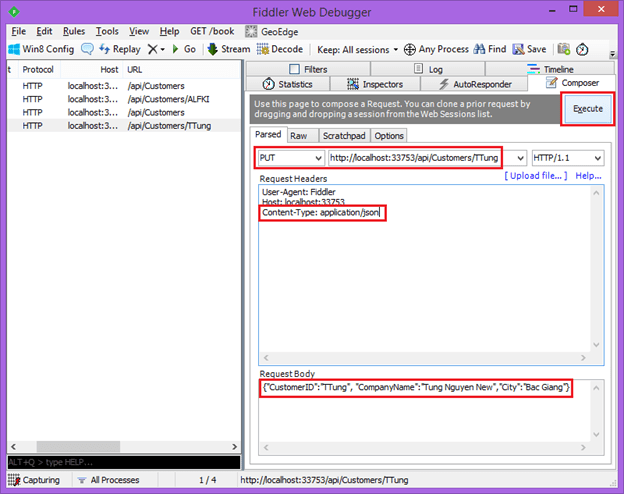Click the Execute button
The height and width of the screenshot is (494, 624).
[588, 109]
